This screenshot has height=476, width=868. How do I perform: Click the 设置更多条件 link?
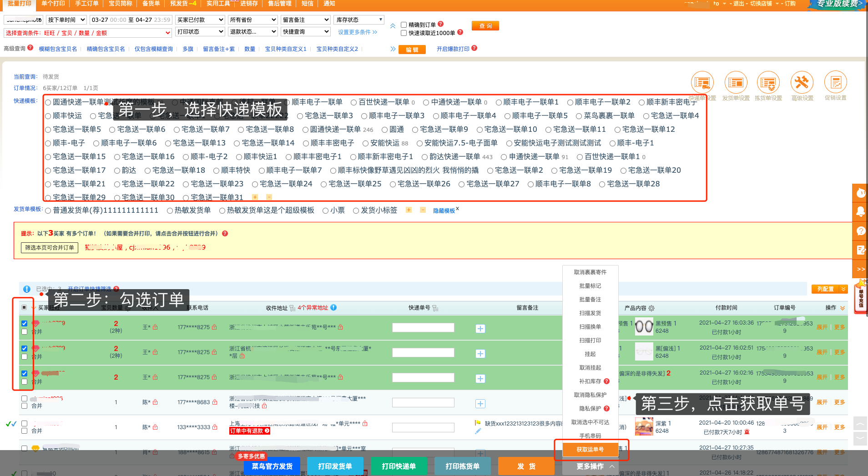pyautogui.click(x=357, y=32)
